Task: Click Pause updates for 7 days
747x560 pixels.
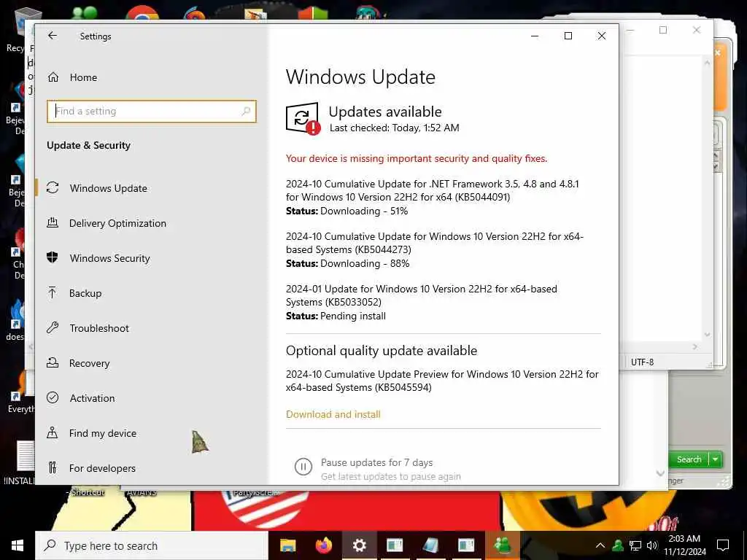Action: 377,462
